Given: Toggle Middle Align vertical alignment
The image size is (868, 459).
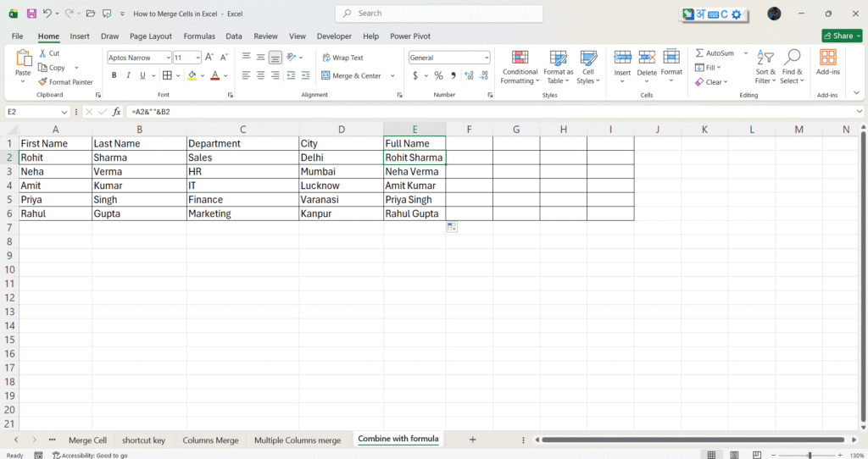Looking at the screenshot, I should (261, 57).
